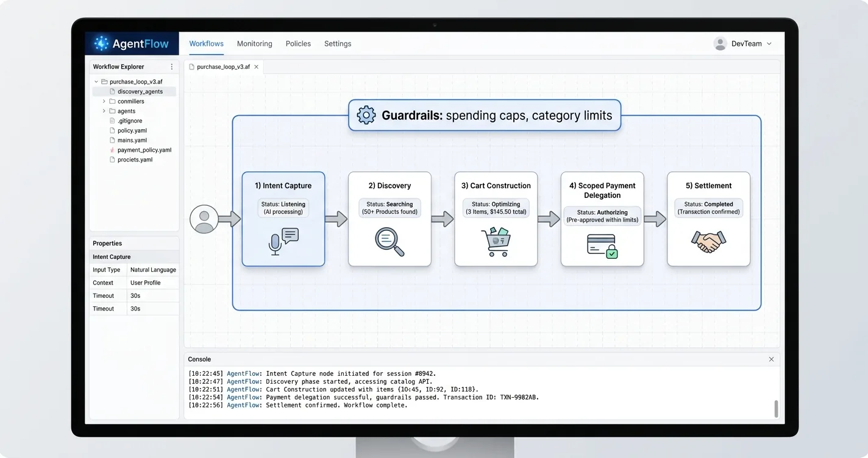Click the Console panel title
Image resolution: width=868 pixels, height=458 pixels.
[x=199, y=359]
